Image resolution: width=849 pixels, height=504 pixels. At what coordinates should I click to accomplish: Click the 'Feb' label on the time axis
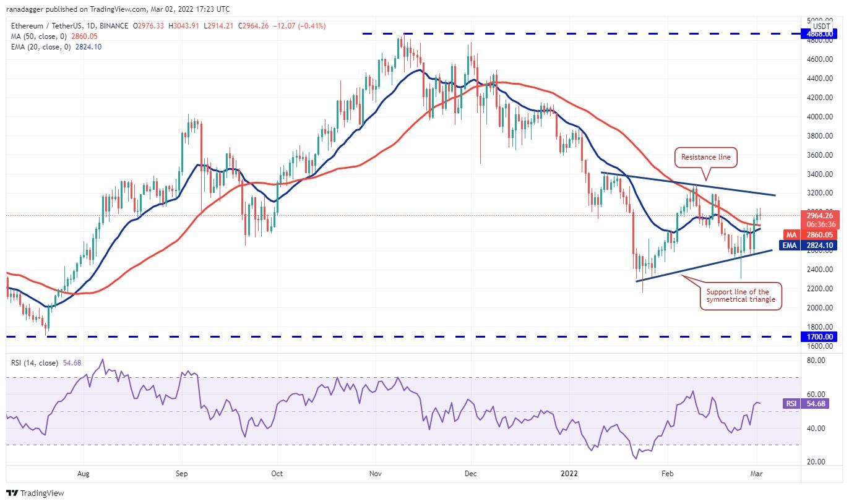[x=667, y=473]
